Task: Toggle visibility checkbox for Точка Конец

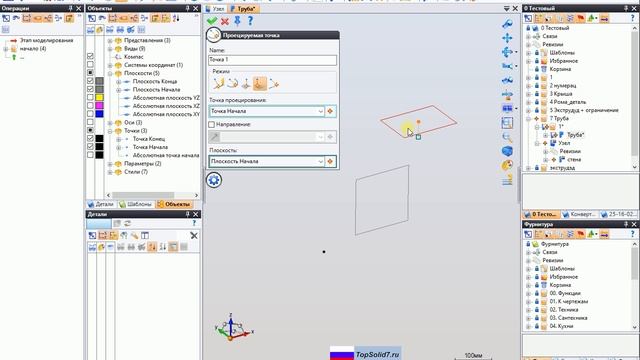Action: click(90, 138)
